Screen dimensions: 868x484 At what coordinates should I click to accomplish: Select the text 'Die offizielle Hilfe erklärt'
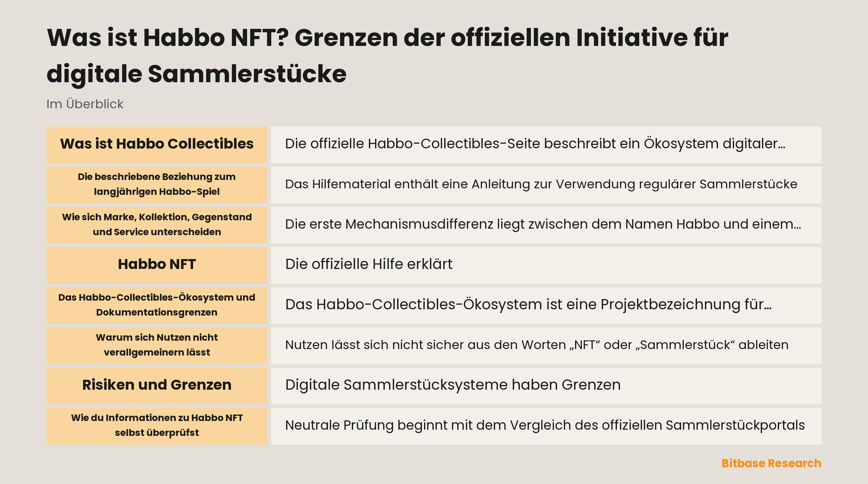(x=369, y=264)
